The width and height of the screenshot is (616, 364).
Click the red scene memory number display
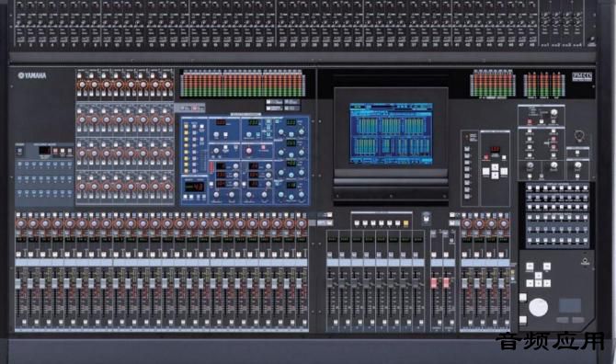click(x=495, y=150)
